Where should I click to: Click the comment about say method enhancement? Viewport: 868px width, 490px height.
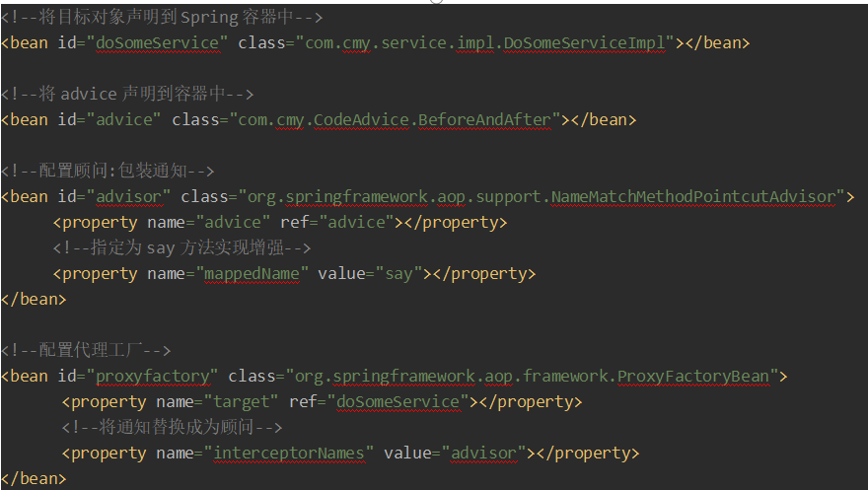[x=182, y=247]
